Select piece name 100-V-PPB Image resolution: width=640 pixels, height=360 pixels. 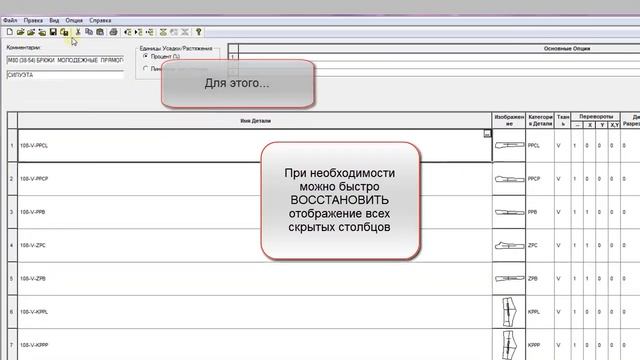33,212
